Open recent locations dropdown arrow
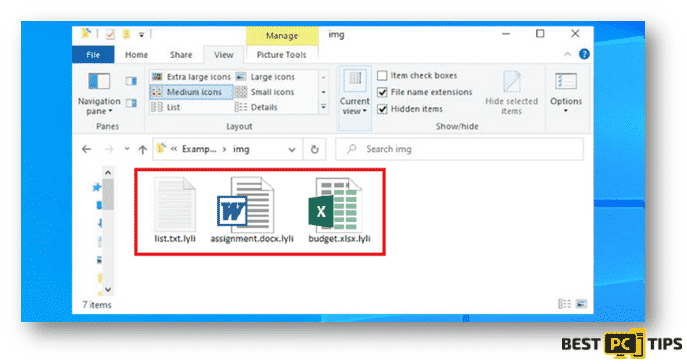The height and width of the screenshot is (364, 687). point(127,149)
